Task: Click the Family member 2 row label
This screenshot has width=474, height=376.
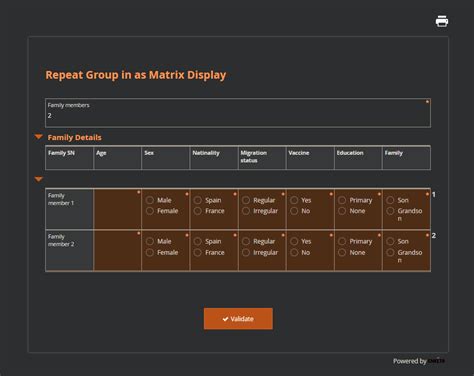Action: tap(69, 250)
